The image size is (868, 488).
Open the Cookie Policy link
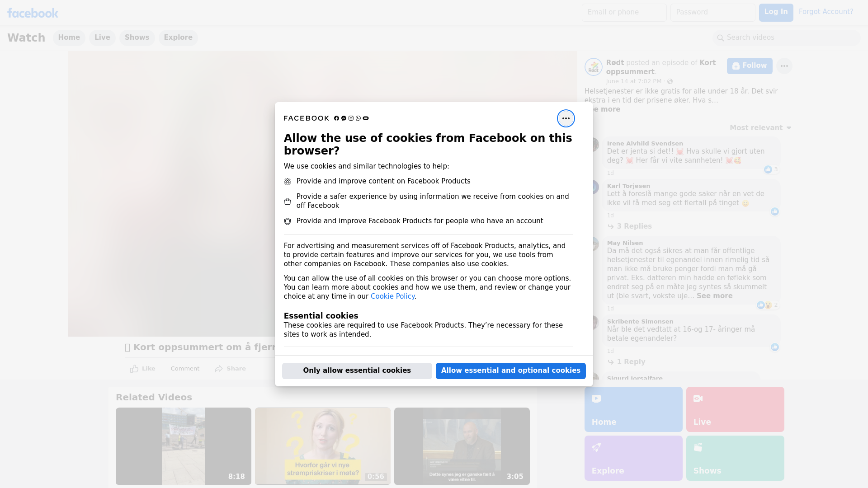pos(392,296)
